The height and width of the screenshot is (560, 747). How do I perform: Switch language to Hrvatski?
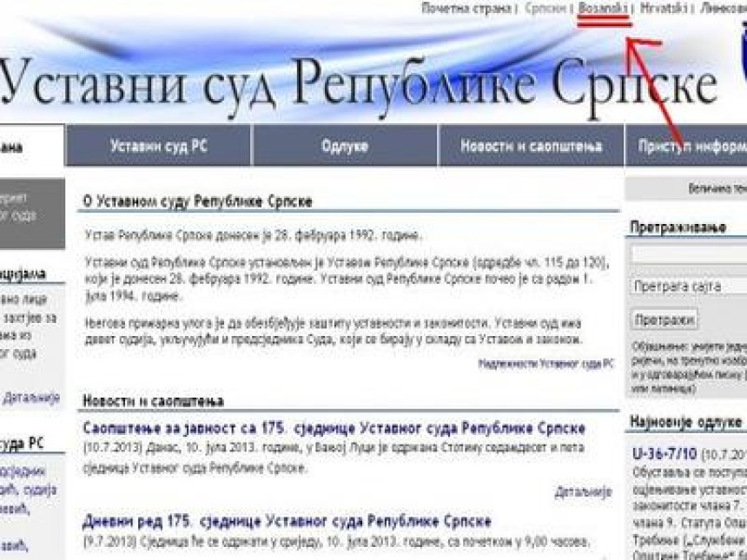click(x=663, y=9)
